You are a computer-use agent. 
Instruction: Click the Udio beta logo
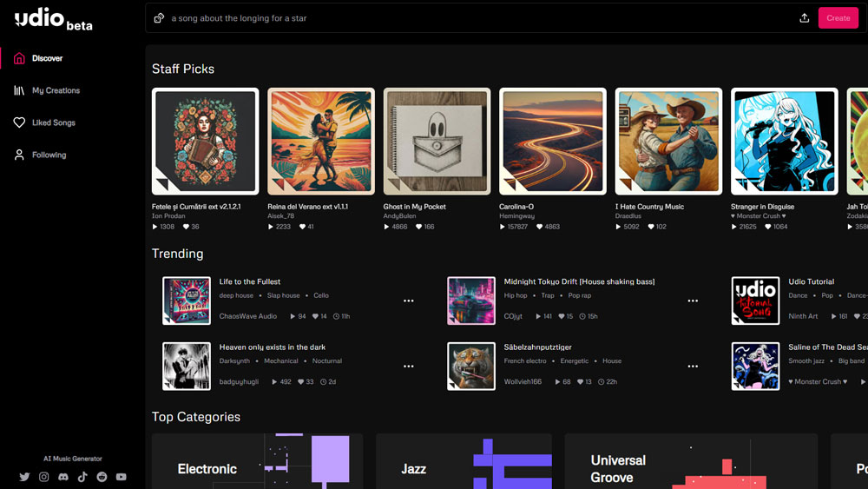53,18
